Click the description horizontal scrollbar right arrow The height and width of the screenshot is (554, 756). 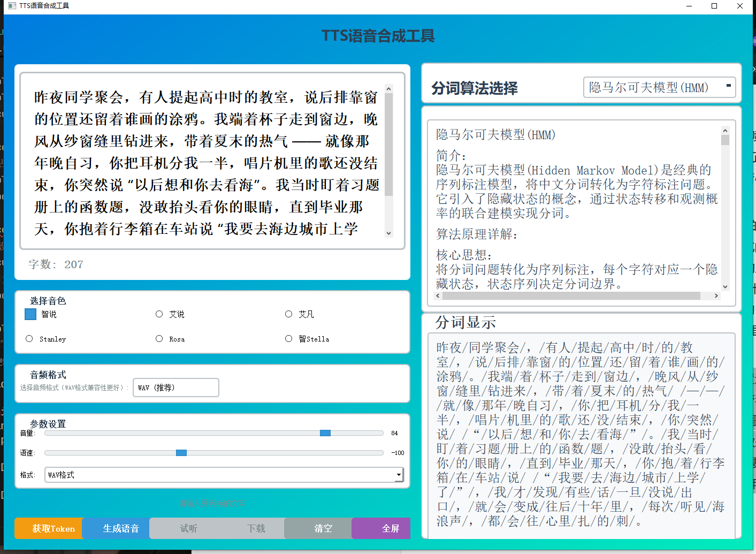click(716, 295)
